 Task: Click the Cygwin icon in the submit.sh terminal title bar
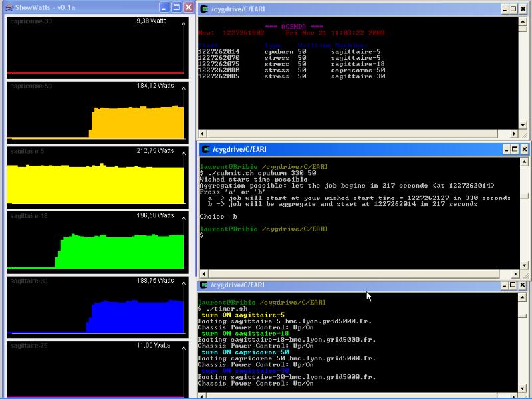(206, 149)
